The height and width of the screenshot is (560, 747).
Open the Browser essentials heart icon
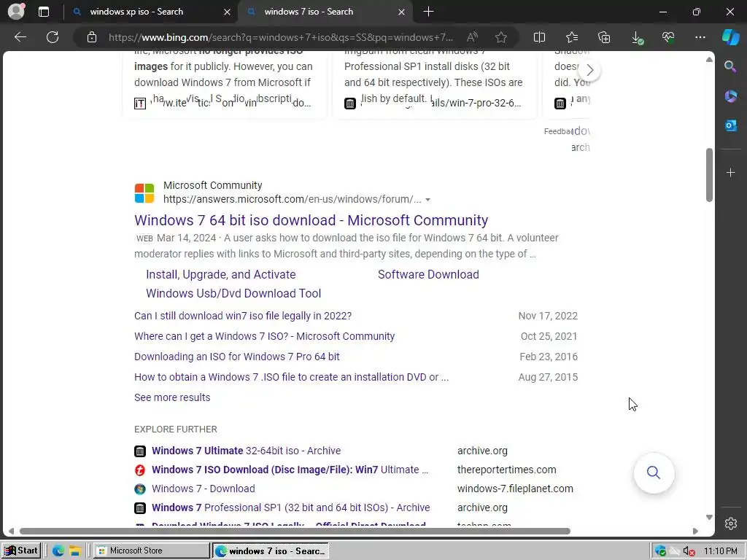[x=668, y=37]
